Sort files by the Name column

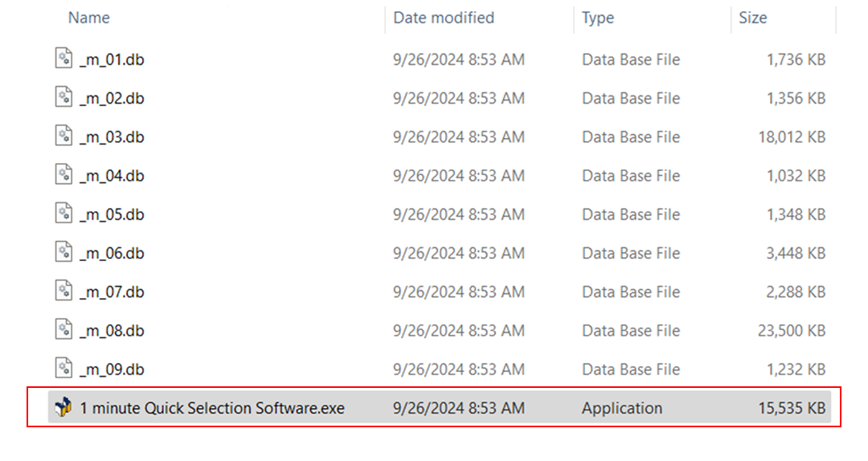coord(88,18)
